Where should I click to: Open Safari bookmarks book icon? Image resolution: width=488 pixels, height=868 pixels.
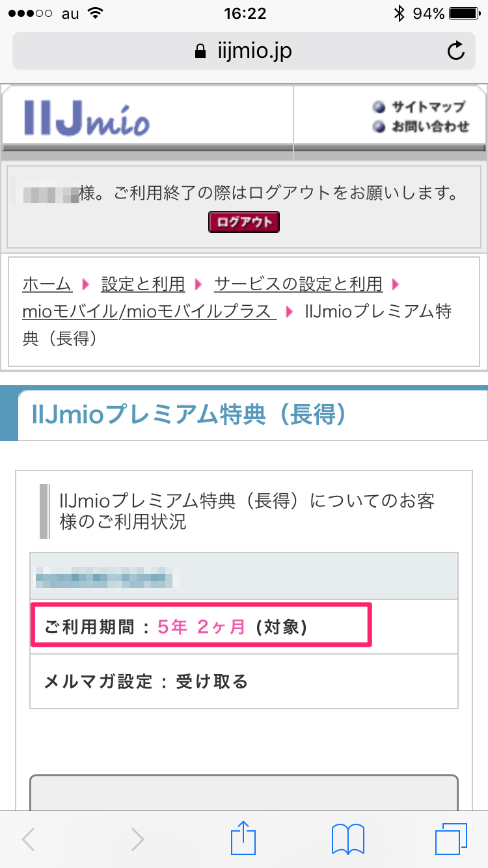[x=348, y=838]
